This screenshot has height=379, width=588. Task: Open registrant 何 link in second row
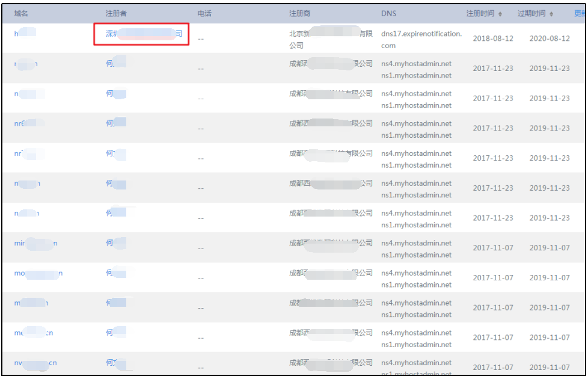click(116, 63)
